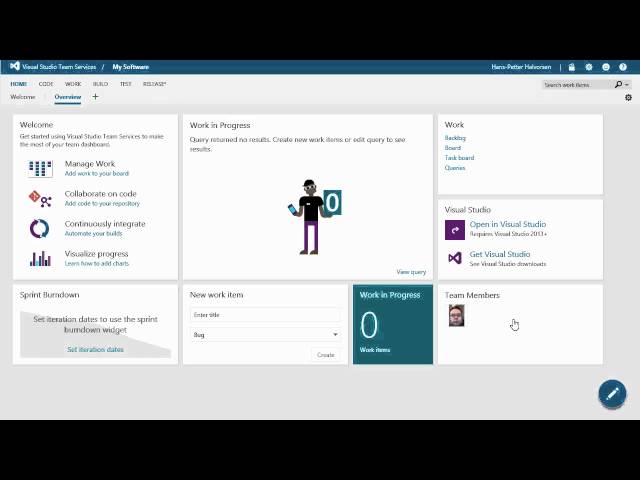
Task: Open the Board link in Work widget
Action: point(453,148)
